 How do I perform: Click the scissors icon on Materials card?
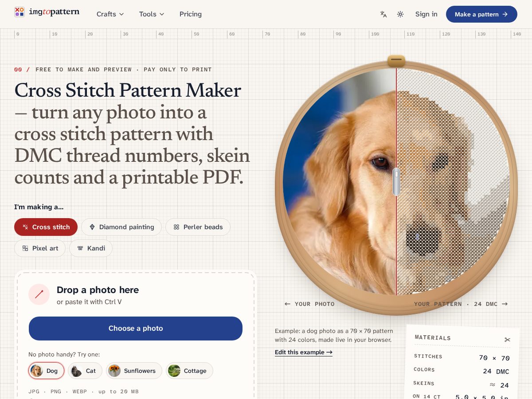[507, 340]
